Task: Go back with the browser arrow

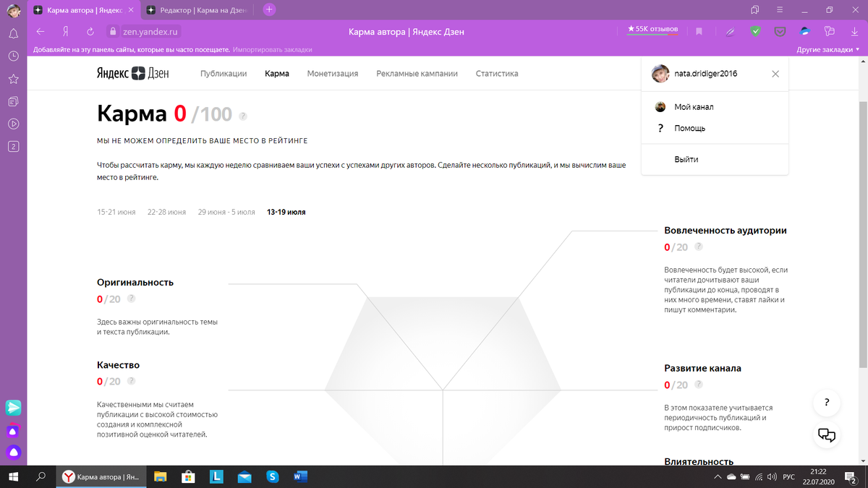Action: click(x=41, y=32)
